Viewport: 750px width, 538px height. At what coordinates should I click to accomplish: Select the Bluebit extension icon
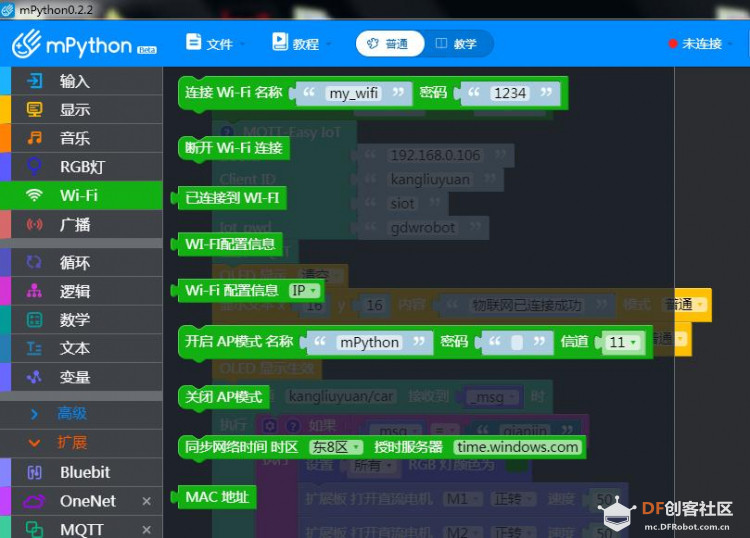tap(34, 472)
